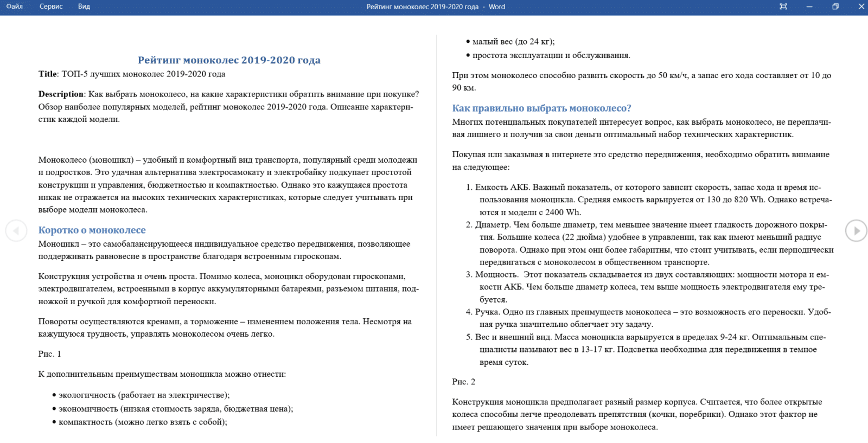The height and width of the screenshot is (443, 868).
Task: Click the window title 'Рейтинг моноколес 2019-2020 года - Word'
Action: click(x=436, y=7)
